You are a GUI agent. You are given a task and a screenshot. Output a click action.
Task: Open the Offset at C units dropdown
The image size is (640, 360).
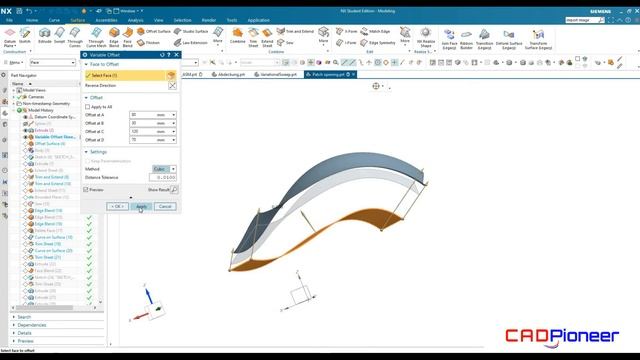[173, 132]
